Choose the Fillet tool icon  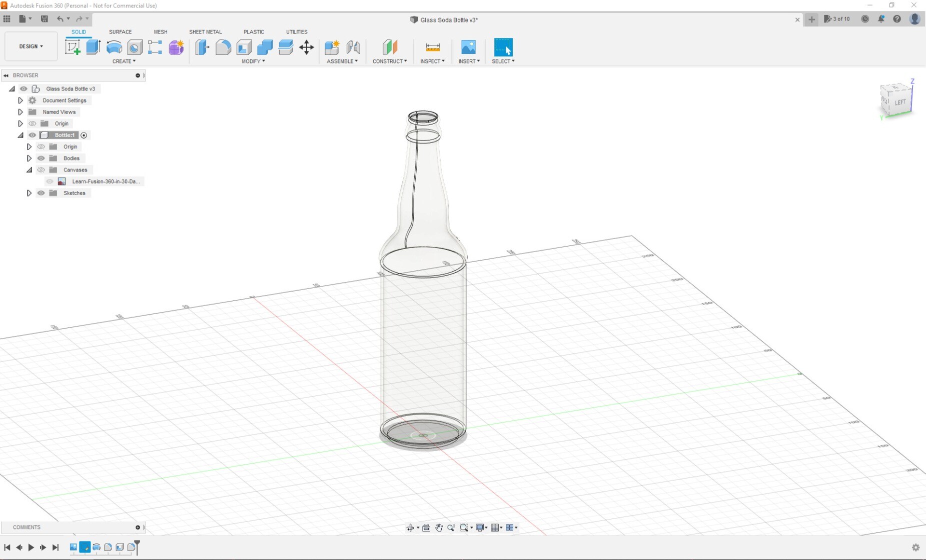(223, 47)
